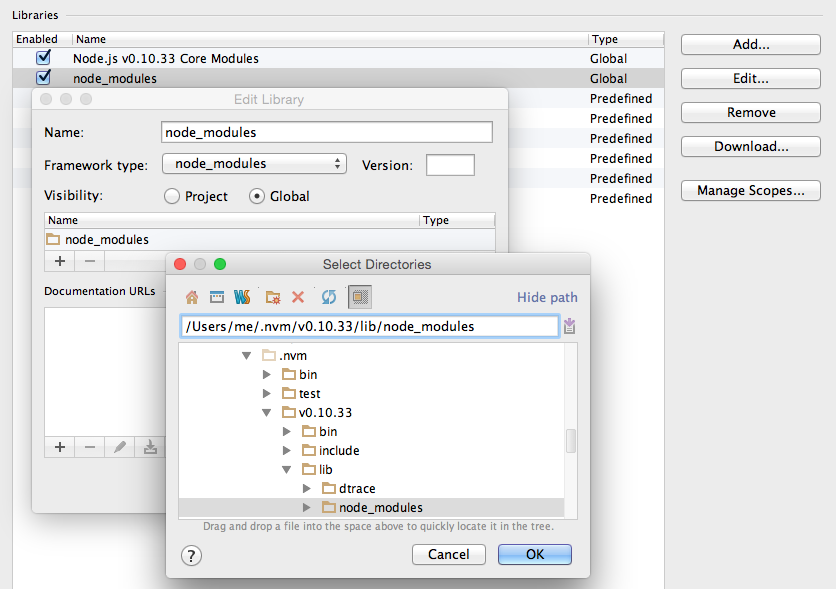Collapse the v0.10.33 folder

pyautogui.click(x=266, y=412)
